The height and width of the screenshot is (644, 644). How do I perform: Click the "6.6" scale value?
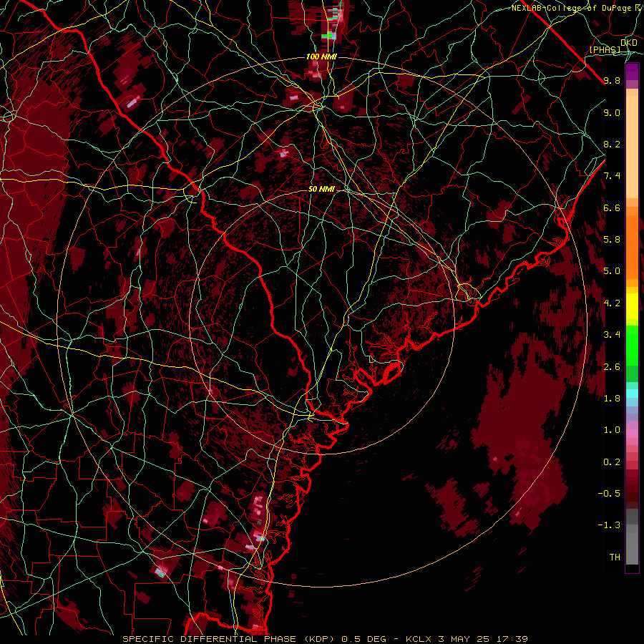coord(612,208)
